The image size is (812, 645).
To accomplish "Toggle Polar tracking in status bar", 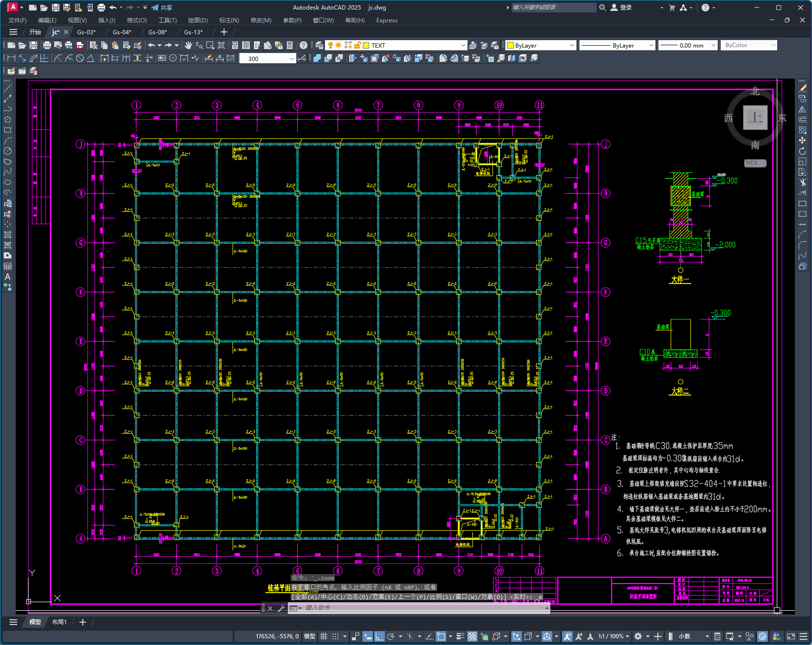I will pyautogui.click(x=391, y=636).
